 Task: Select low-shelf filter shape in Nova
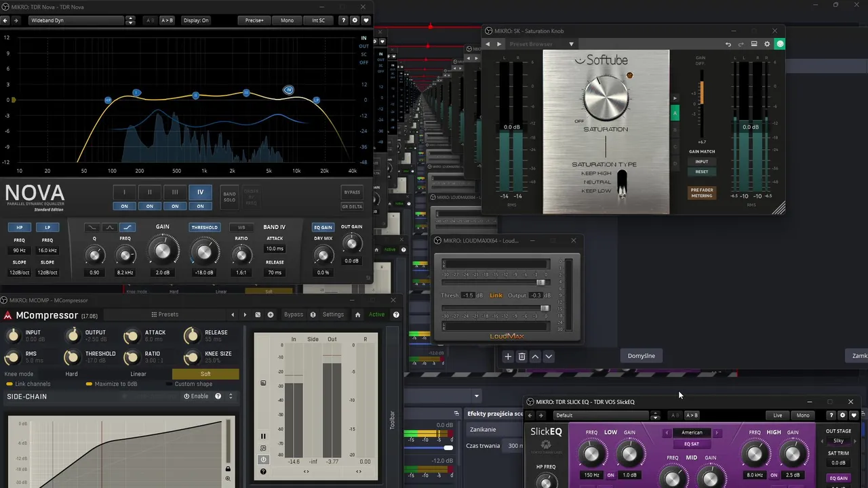click(92, 227)
